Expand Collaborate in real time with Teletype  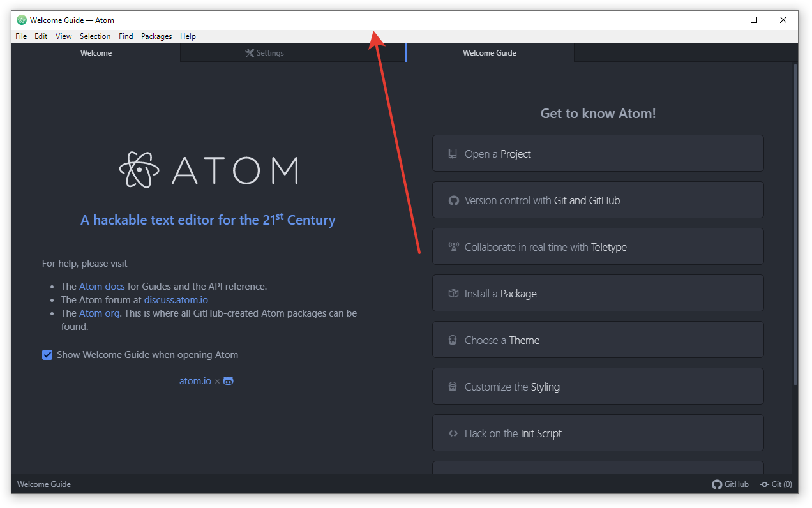[x=598, y=246]
